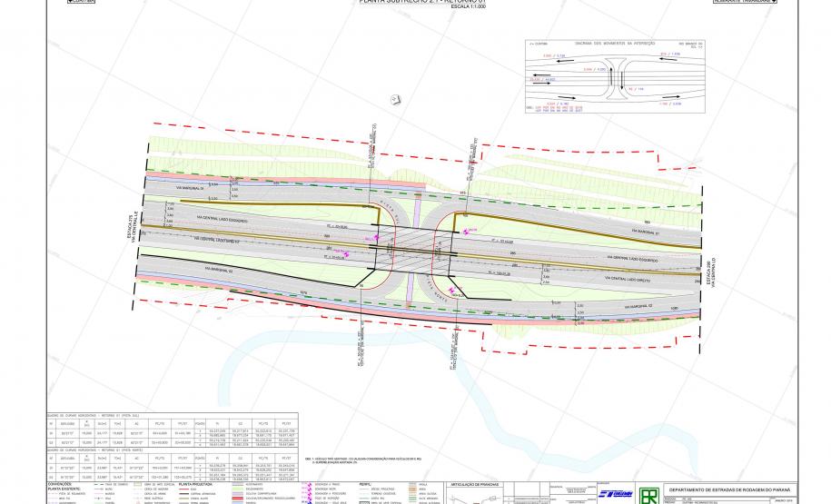Click right 'VIA MARGINAL 01' road label
Image resolution: width=831 pixels, height=504 pixels.
point(646,231)
